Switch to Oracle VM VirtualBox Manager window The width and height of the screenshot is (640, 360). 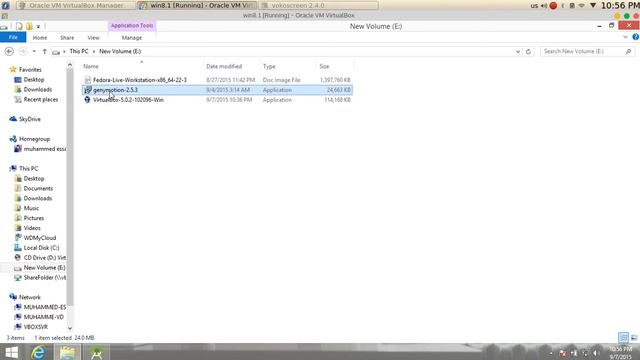click(x=76, y=6)
